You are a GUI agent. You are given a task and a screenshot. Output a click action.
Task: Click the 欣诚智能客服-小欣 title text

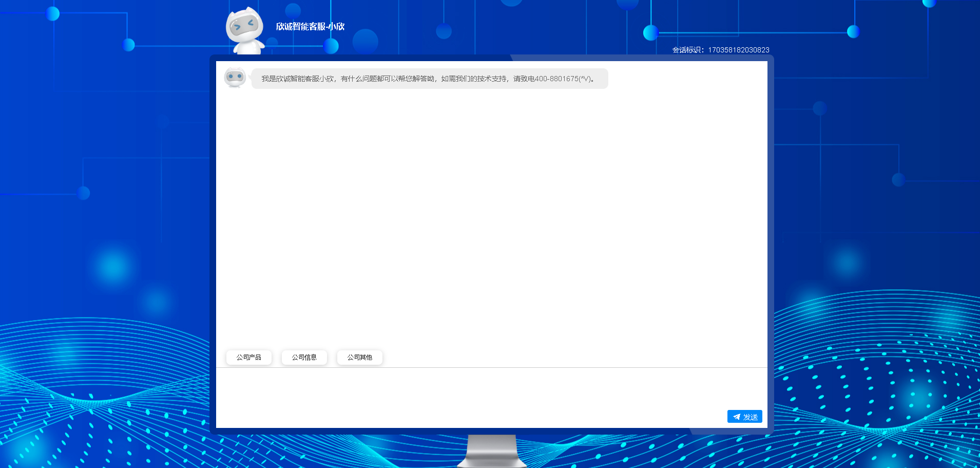[310, 27]
